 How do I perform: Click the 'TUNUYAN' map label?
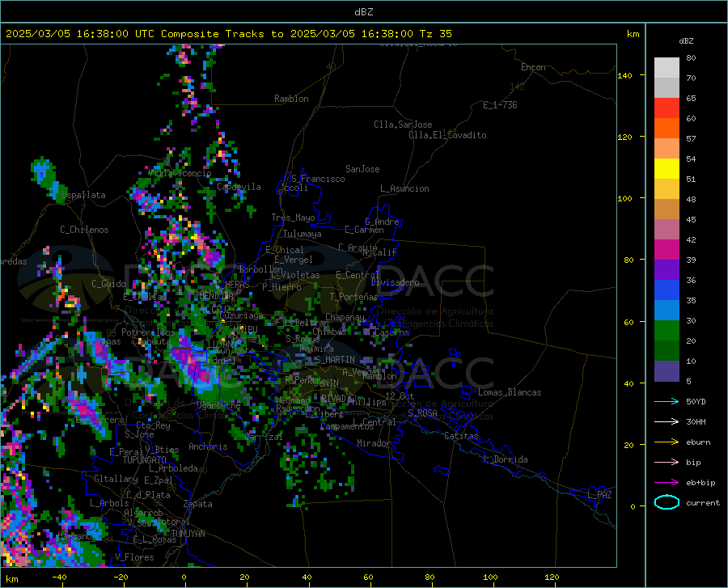[188, 534]
